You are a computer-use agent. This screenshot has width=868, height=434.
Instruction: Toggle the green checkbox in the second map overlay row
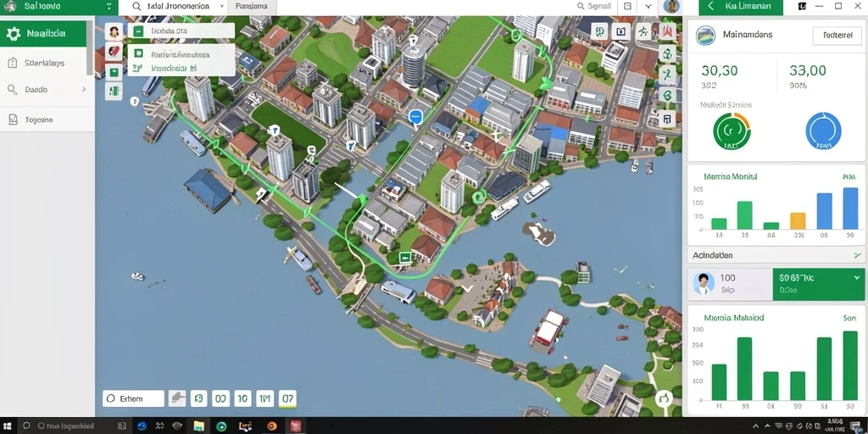(x=138, y=53)
